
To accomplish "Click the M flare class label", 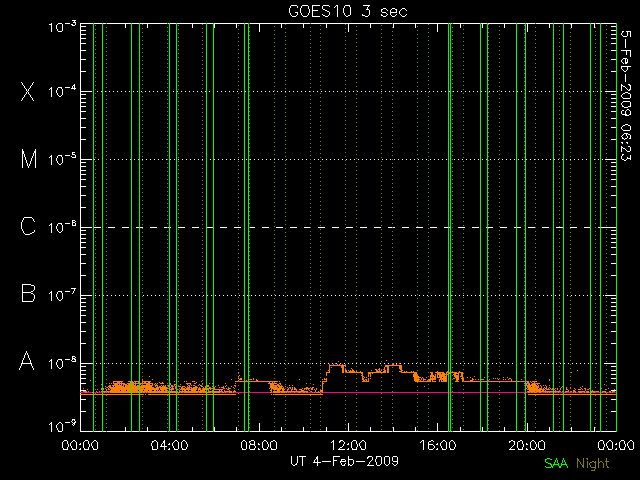I will coord(29,159).
